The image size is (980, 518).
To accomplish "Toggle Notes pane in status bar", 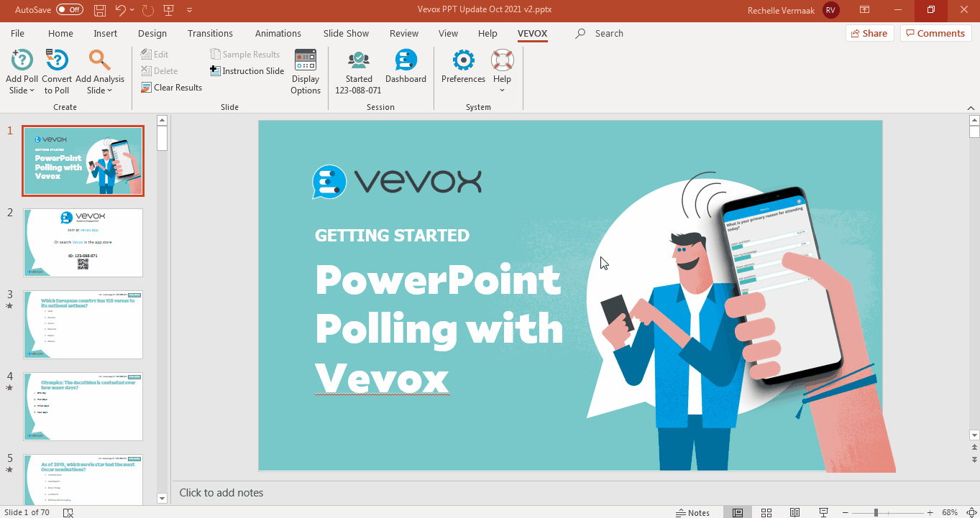I will point(692,512).
